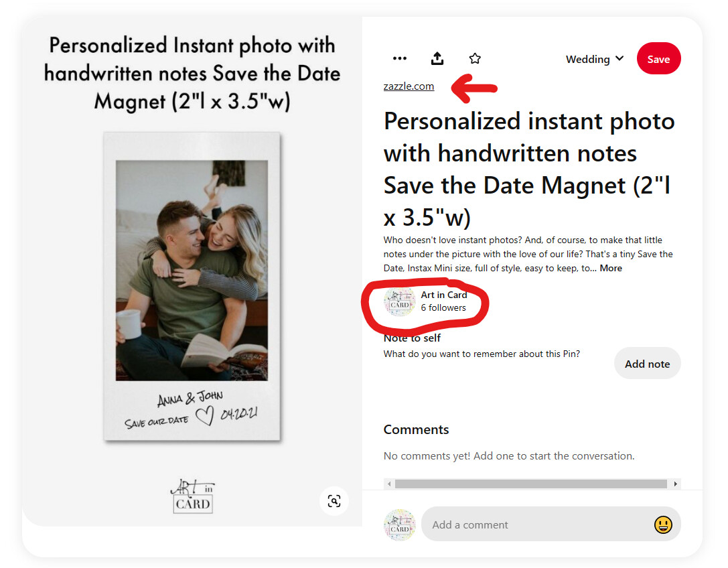This screenshot has width=728, height=568.
Task: Click the Art in Card profile avatar
Action: [x=399, y=301]
